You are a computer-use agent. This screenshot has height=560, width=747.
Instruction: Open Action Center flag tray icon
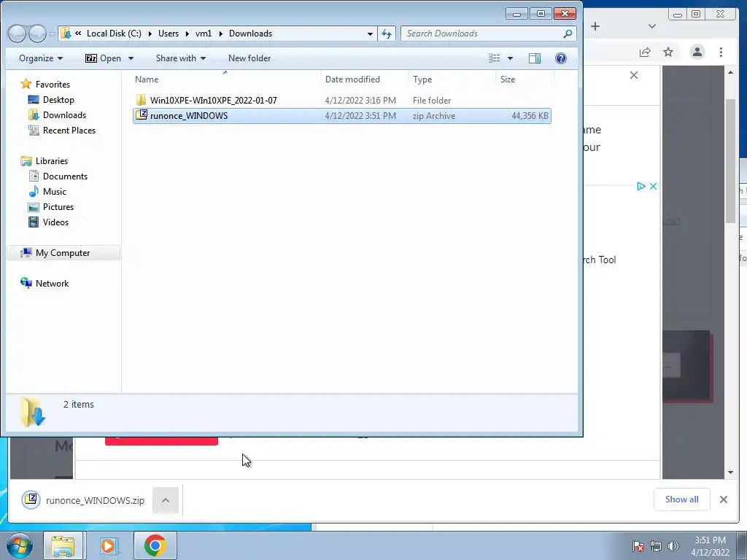(x=638, y=546)
